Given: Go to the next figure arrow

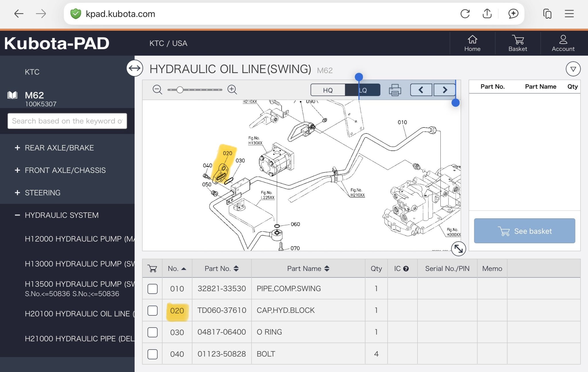Looking at the screenshot, I should [444, 90].
